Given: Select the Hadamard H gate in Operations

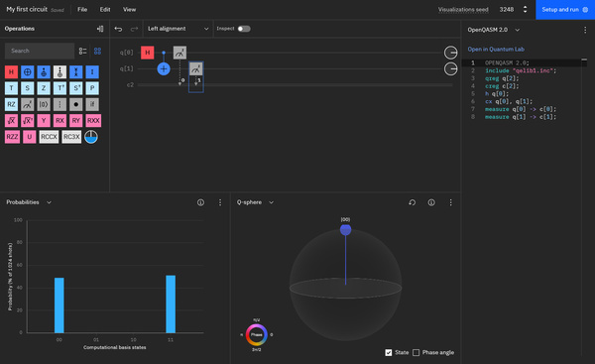Looking at the screenshot, I should coord(11,71).
